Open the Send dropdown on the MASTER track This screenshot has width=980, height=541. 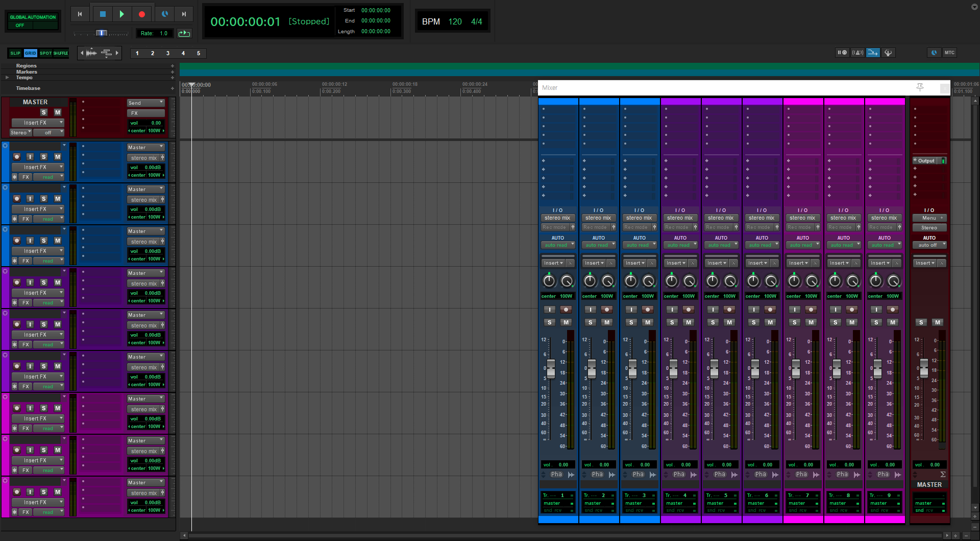(x=146, y=103)
